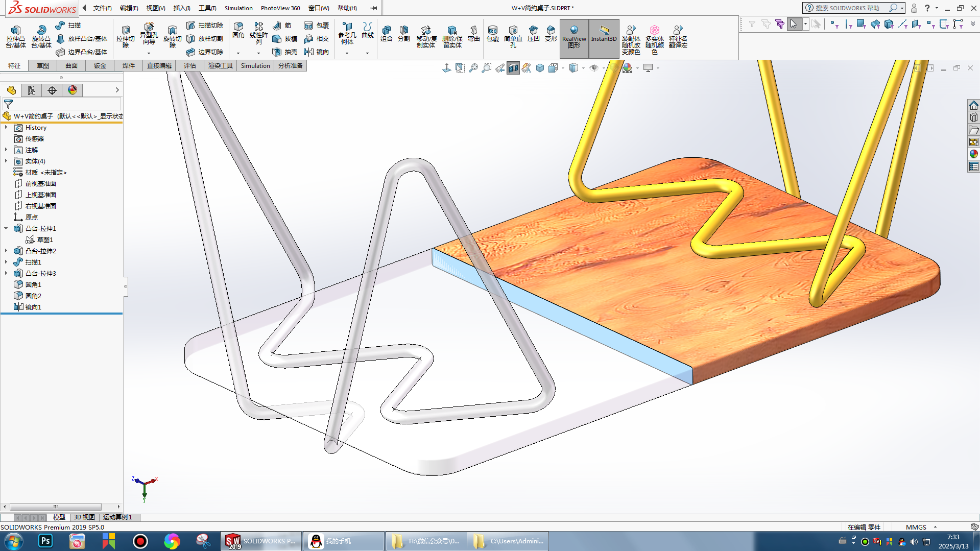Toggle the section view icon in view toolbar

(513, 68)
